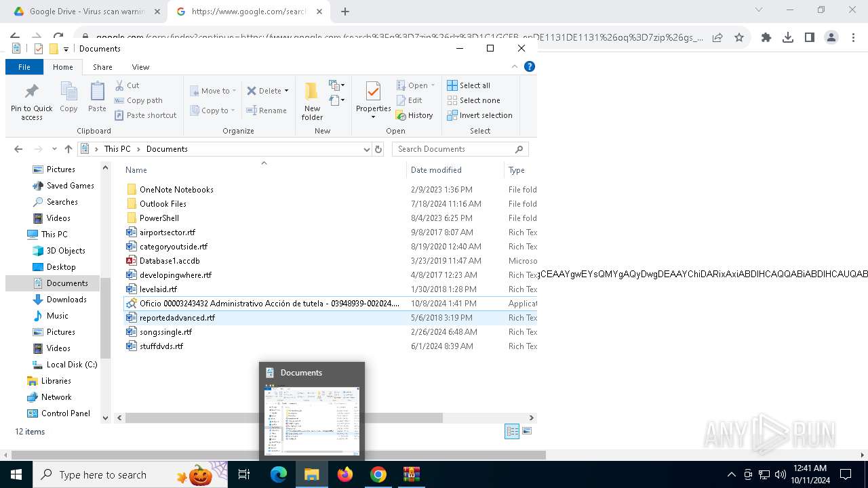The width and height of the screenshot is (868, 488).
Task: Click the History button
Action: (414, 115)
